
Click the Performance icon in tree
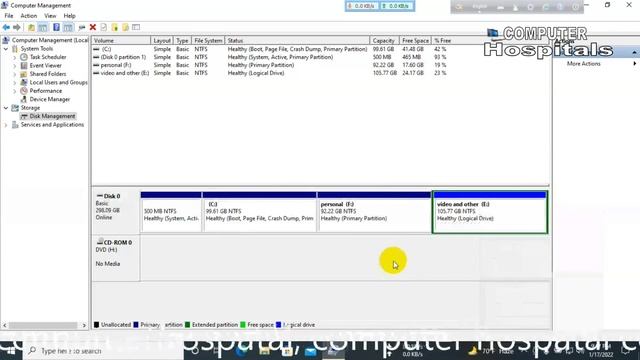[24, 91]
